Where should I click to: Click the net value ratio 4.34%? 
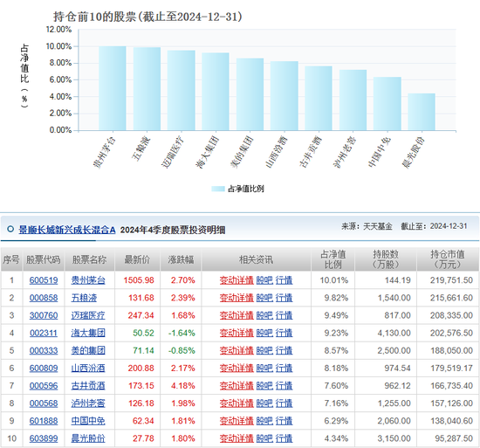[336, 438]
